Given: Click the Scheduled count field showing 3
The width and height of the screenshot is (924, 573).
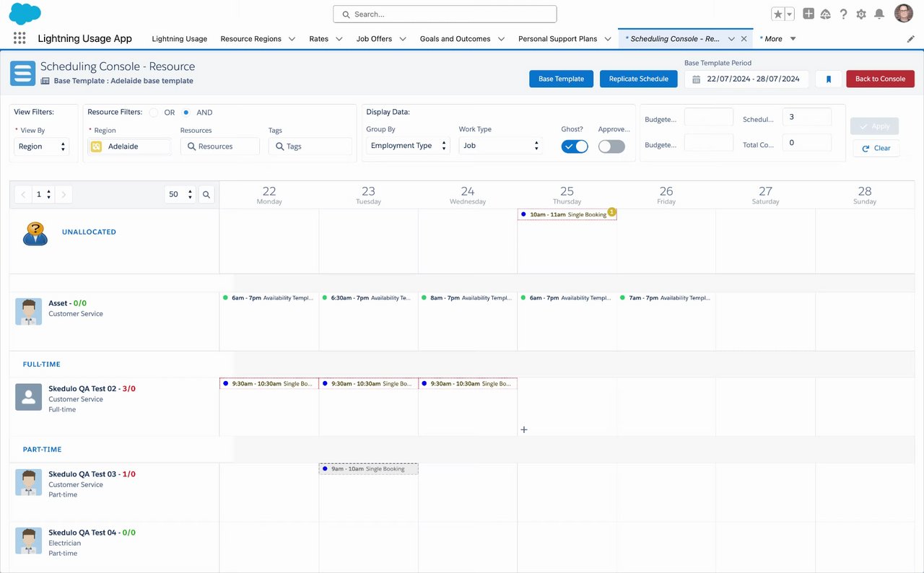Looking at the screenshot, I should click(x=807, y=117).
